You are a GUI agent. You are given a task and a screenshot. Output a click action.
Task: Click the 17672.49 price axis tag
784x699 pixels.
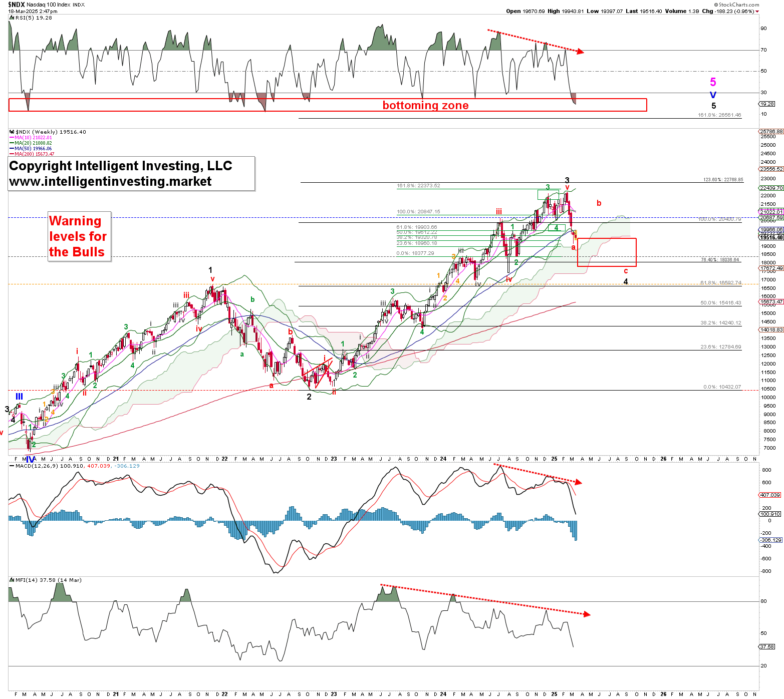click(771, 268)
